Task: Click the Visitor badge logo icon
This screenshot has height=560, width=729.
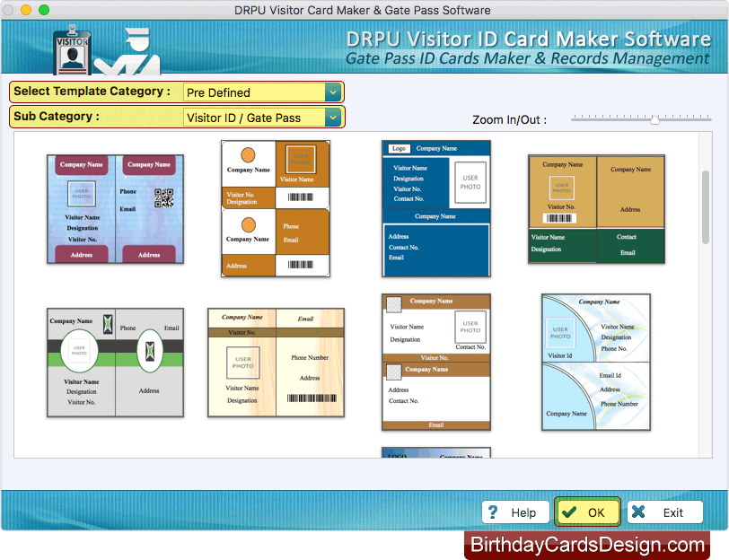Action: 72,50
